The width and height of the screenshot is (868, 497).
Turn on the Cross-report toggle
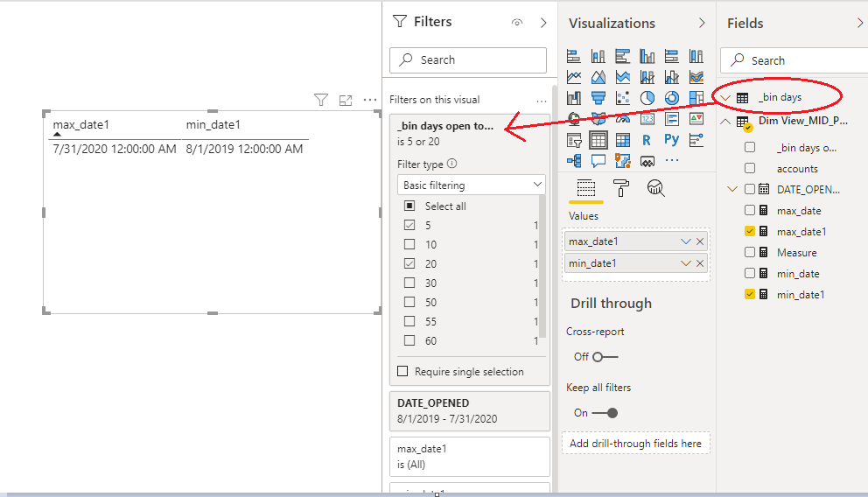(605, 357)
